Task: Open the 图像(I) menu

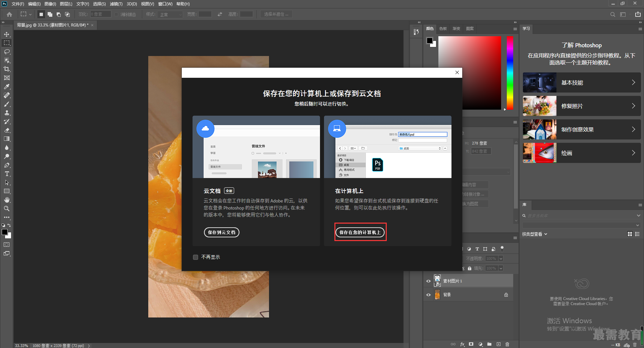Action: [x=50, y=4]
